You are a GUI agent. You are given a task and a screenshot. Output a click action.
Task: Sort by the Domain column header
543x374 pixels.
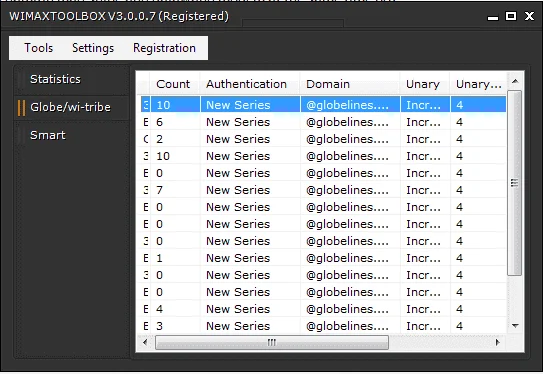pyautogui.click(x=350, y=84)
